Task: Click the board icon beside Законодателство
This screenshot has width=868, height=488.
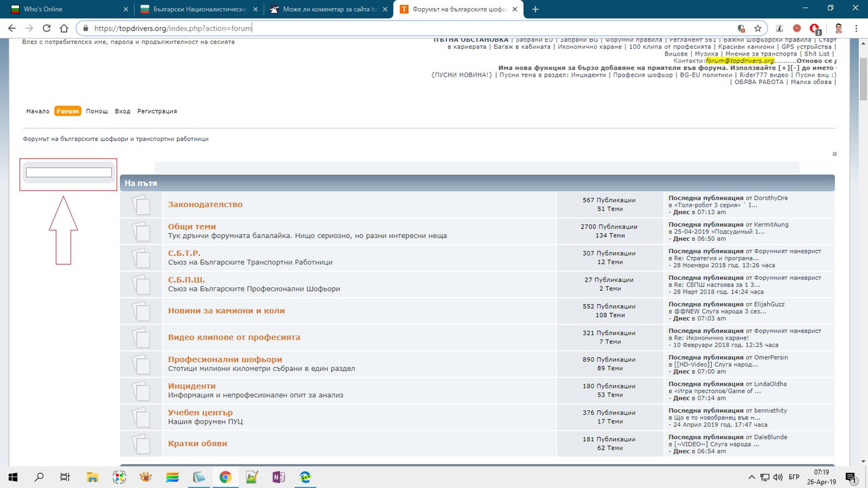Action: click(x=141, y=205)
